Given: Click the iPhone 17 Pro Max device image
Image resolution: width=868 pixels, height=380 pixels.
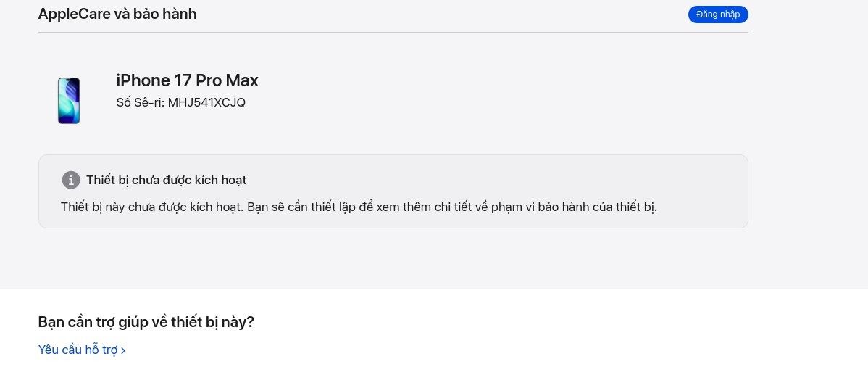Looking at the screenshot, I should [69, 101].
